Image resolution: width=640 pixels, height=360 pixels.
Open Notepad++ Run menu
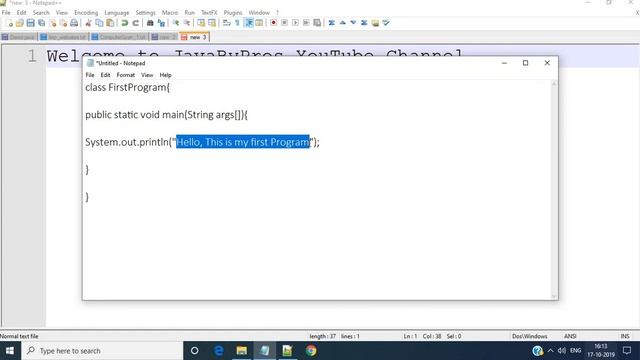[189, 13]
